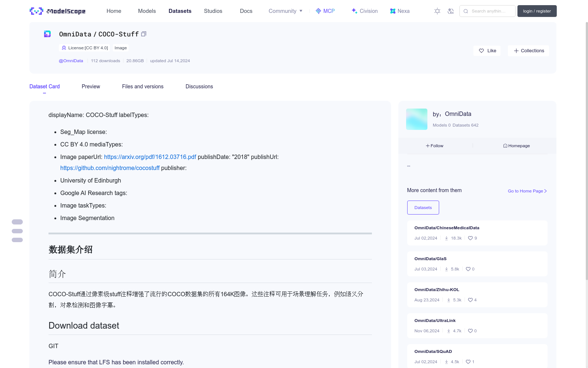Open OmniData/UltraLink dataset
The height and width of the screenshot is (368, 588).
click(435, 321)
